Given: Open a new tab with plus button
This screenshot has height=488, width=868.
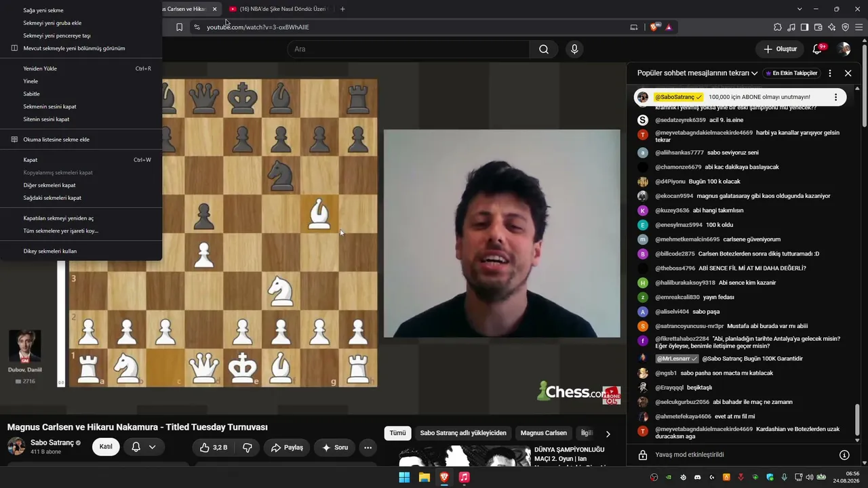Looking at the screenshot, I should 342,9.
